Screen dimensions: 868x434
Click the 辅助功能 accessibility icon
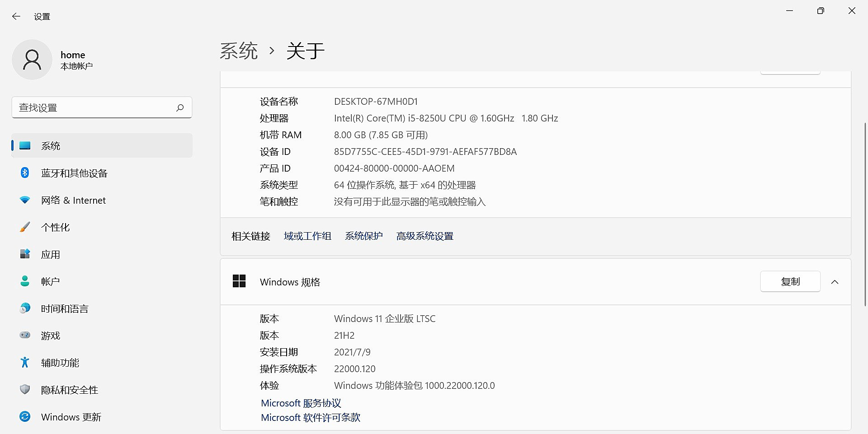[x=25, y=362]
